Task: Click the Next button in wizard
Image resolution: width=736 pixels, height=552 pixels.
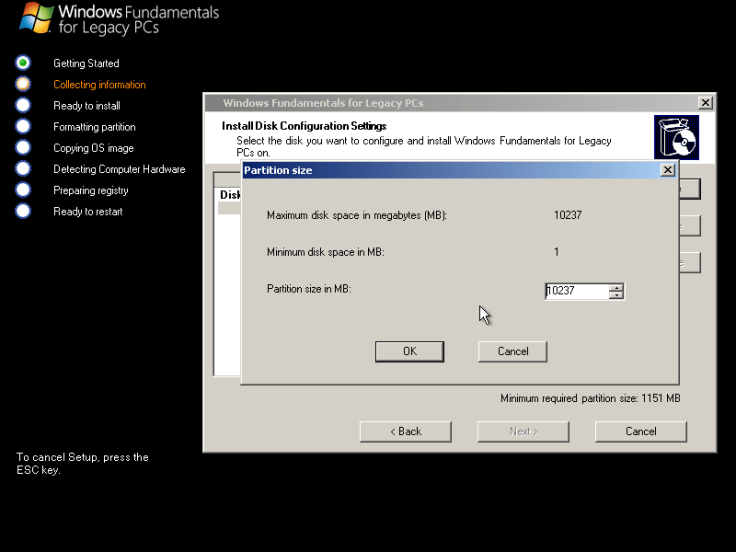Action: click(523, 431)
